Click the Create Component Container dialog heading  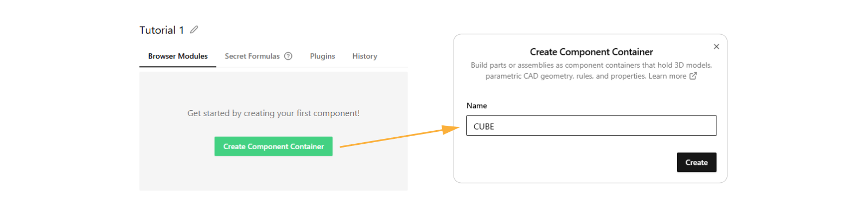591,52
